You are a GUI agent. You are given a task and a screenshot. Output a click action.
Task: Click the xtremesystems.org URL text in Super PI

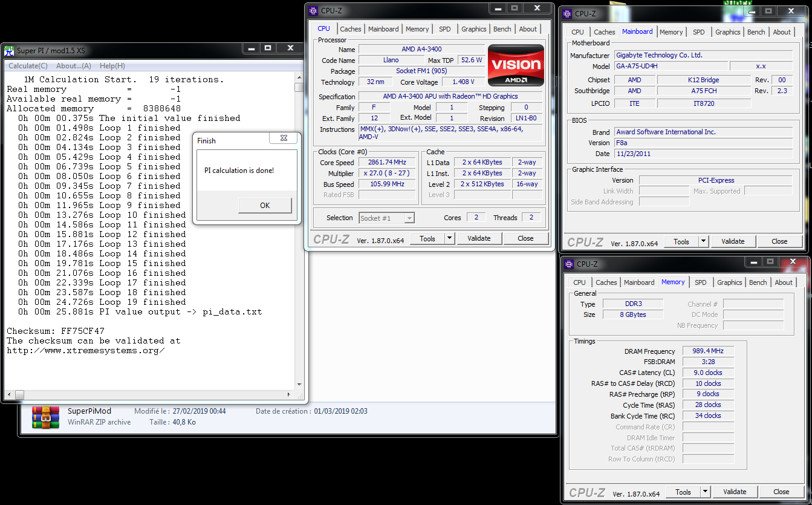[x=85, y=350]
